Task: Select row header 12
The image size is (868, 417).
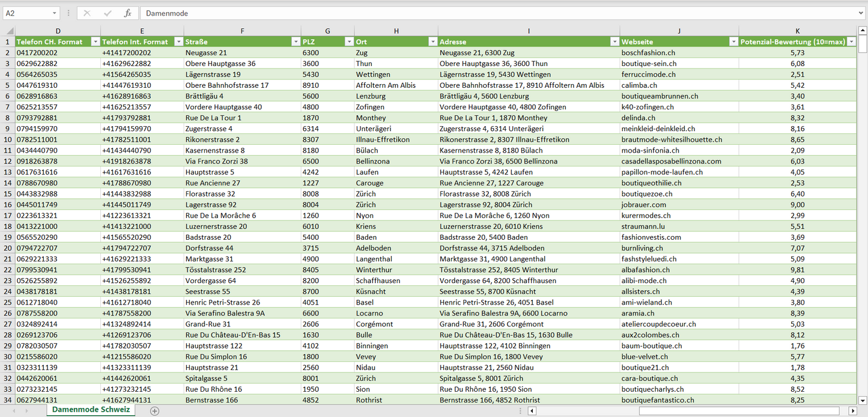Action: (8, 162)
